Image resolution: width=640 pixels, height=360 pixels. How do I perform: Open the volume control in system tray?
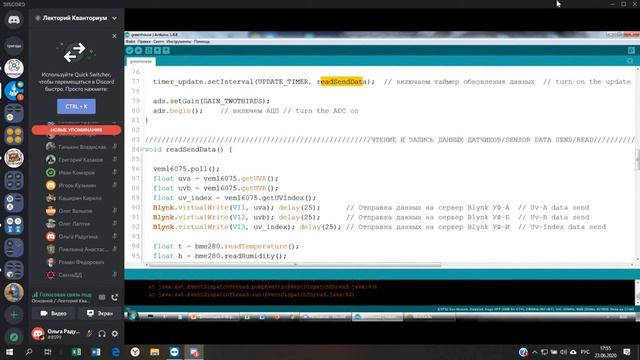coord(564,352)
